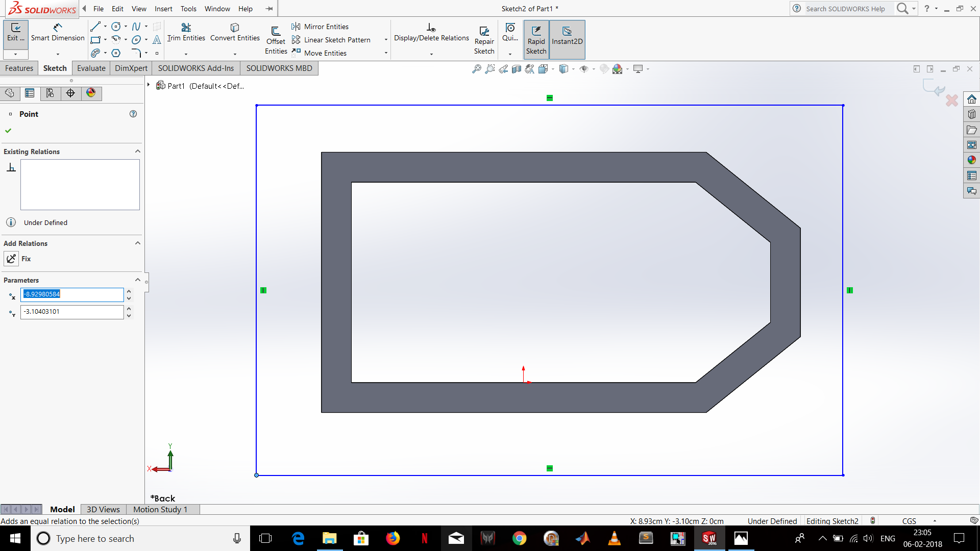Increment the X parameter with the up arrow
This screenshot has width=980, height=551.
tap(129, 291)
